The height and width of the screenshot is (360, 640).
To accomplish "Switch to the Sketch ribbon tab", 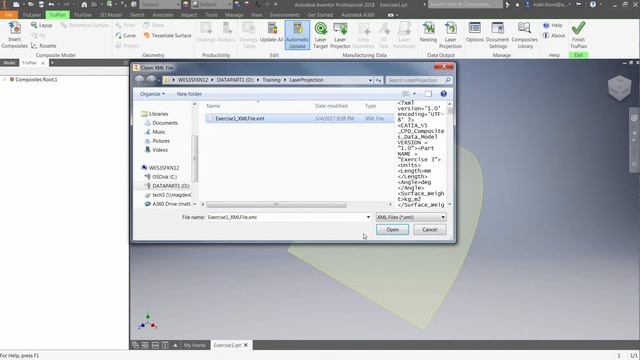I will (137, 15).
